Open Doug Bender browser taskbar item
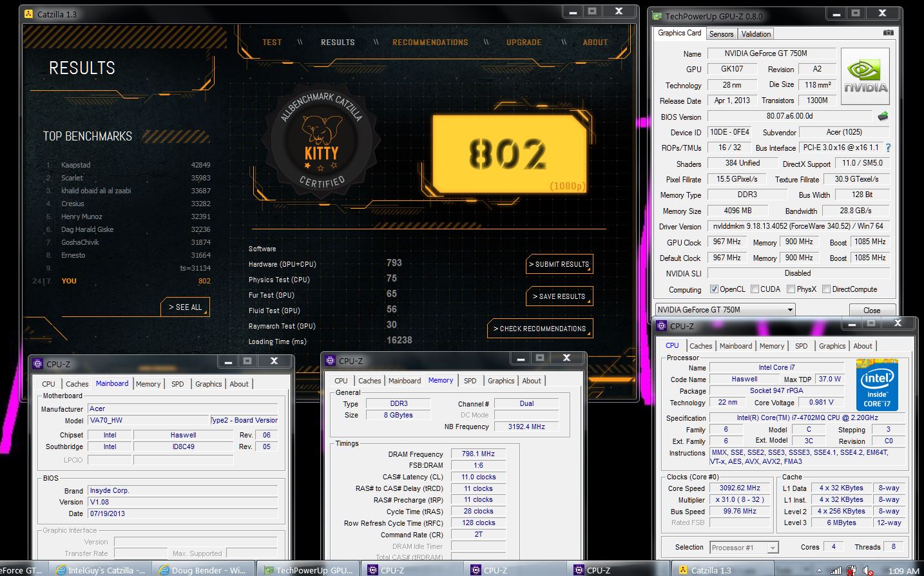This screenshot has width=924, height=576. click(x=205, y=570)
